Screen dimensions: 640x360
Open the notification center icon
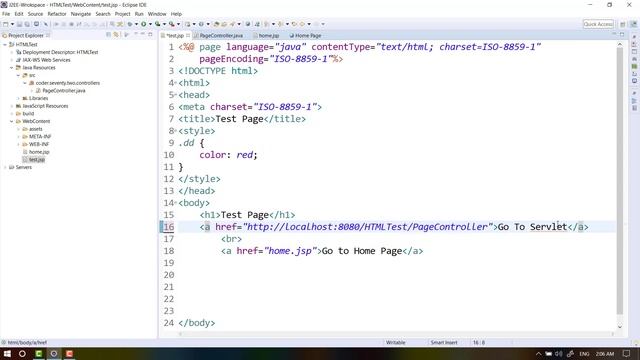click(x=627, y=353)
